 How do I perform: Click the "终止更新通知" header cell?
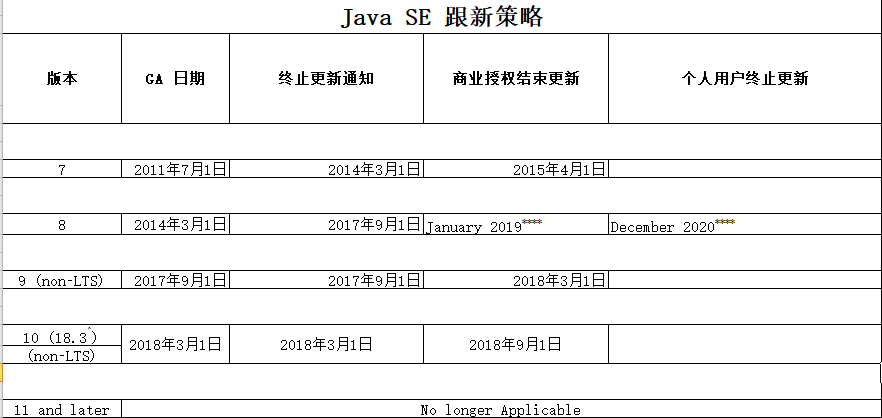point(326,79)
